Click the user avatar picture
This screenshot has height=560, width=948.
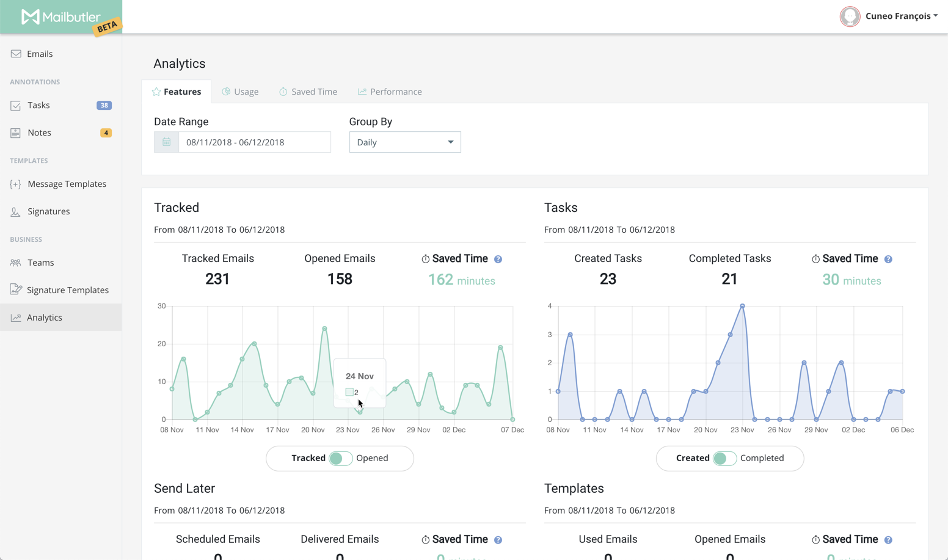pyautogui.click(x=850, y=16)
